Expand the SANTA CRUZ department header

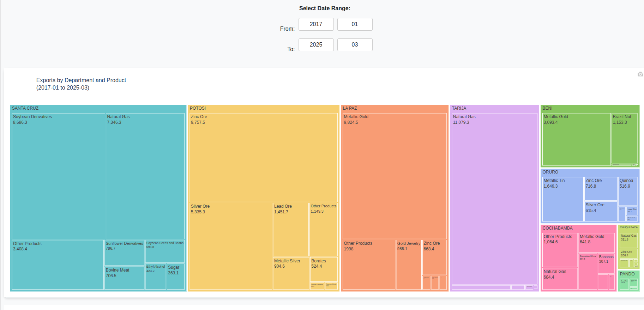coord(98,108)
